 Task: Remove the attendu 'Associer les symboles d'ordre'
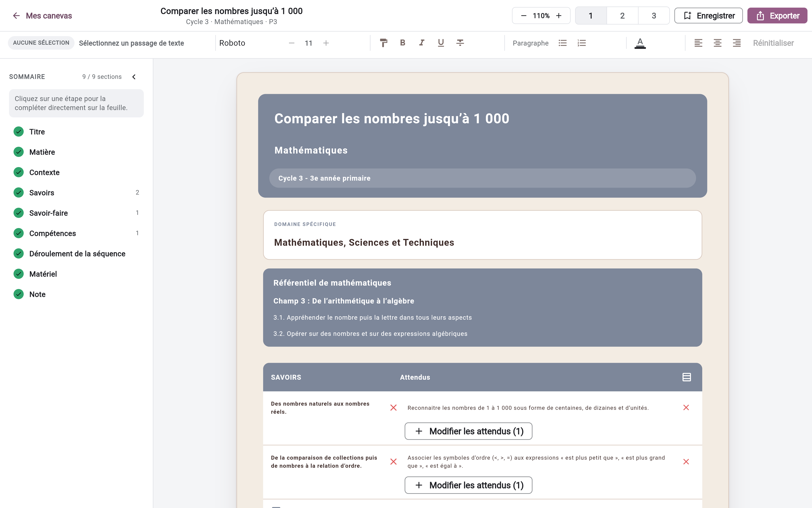(x=686, y=462)
